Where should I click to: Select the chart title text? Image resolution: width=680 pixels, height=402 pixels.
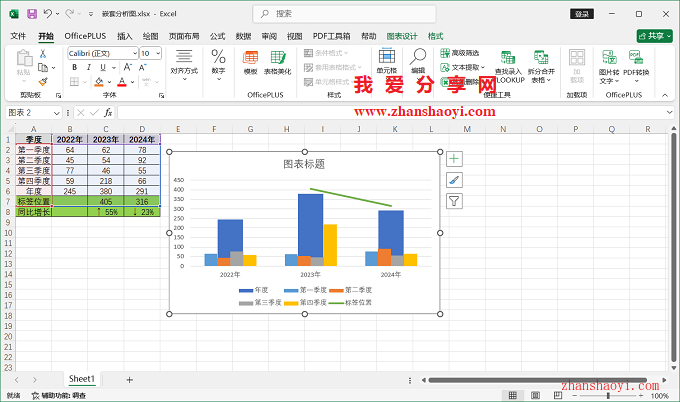(304, 164)
